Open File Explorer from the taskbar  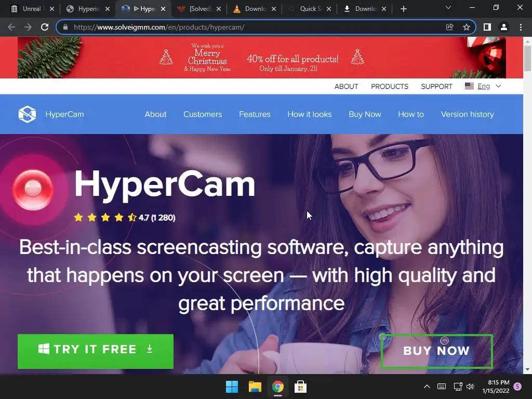pyautogui.click(x=255, y=387)
